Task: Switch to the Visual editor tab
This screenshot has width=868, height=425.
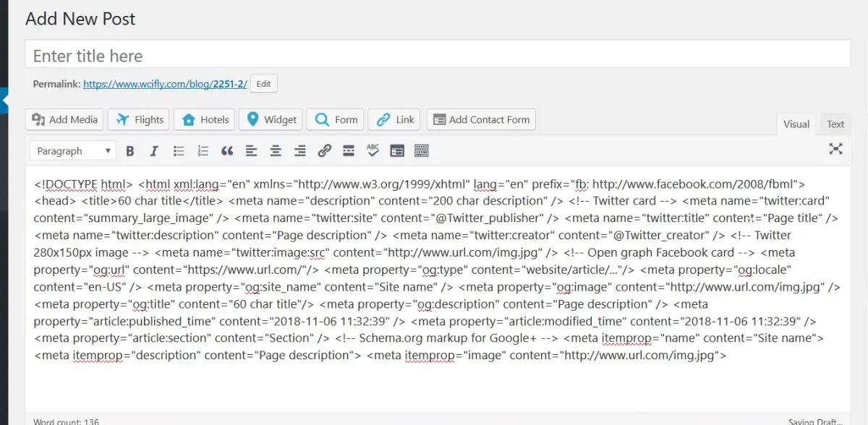Action: point(796,124)
